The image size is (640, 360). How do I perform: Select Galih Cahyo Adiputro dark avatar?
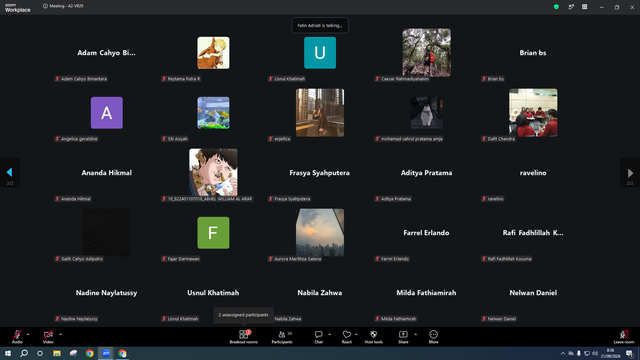click(107, 233)
